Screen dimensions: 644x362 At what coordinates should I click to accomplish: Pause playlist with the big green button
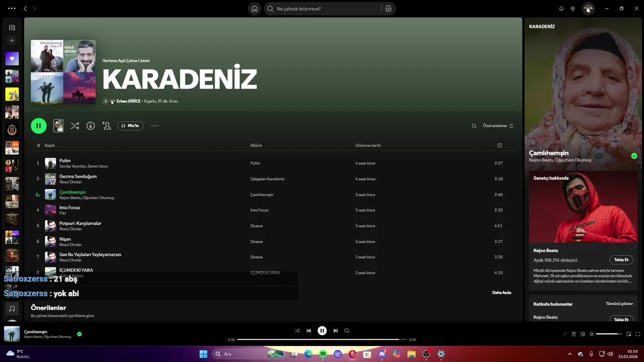39,126
